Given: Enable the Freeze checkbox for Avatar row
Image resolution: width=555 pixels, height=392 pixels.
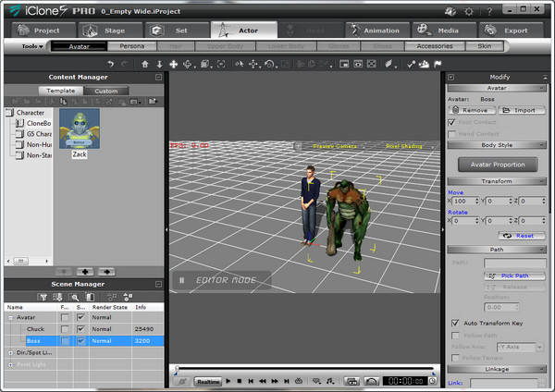Looking at the screenshot, I should (x=65, y=317).
